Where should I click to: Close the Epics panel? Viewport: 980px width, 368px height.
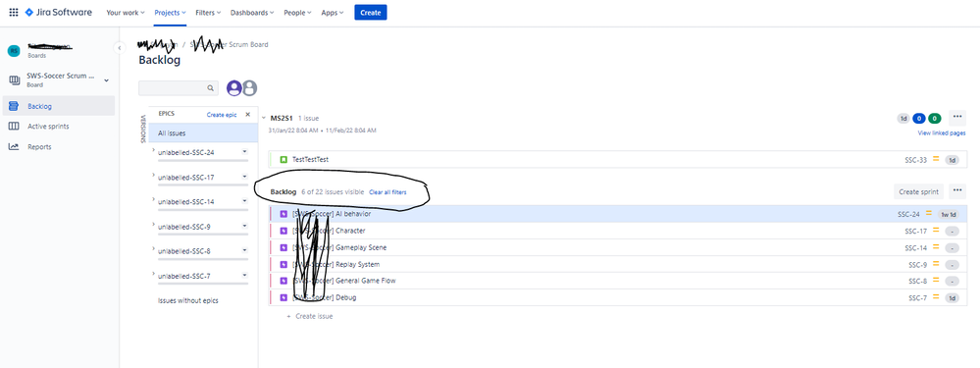tap(247, 115)
